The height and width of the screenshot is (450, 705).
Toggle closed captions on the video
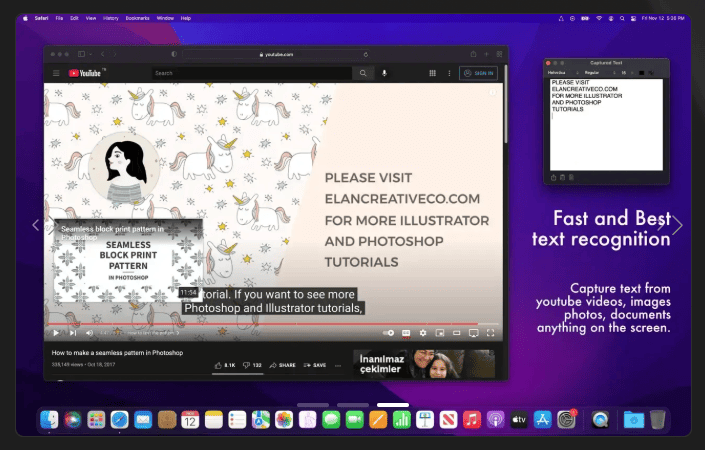pos(406,333)
